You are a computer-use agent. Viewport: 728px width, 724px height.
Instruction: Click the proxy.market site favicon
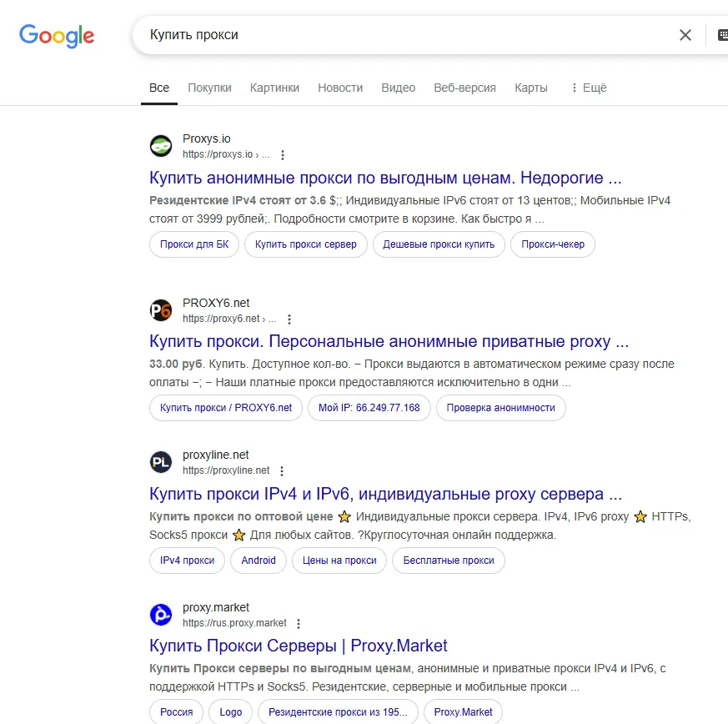pos(161,615)
